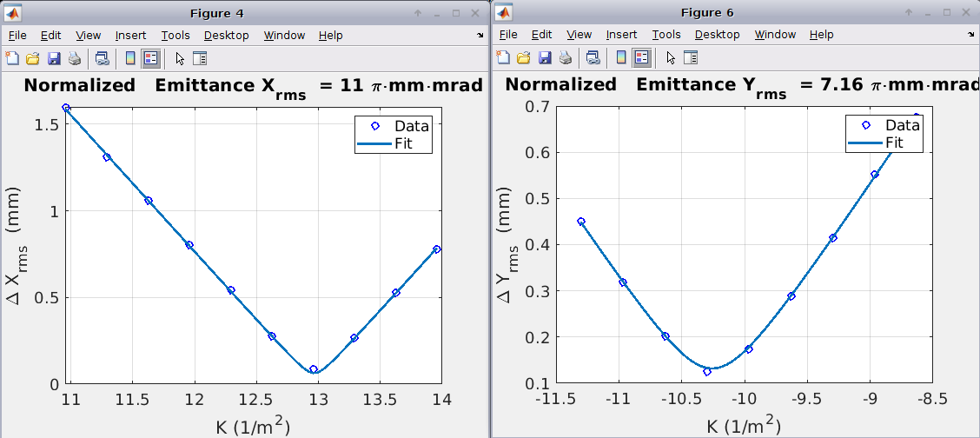Image resolution: width=980 pixels, height=438 pixels.
Task: Click dock arrow at Figure 6 menu bar
Action: point(971,35)
